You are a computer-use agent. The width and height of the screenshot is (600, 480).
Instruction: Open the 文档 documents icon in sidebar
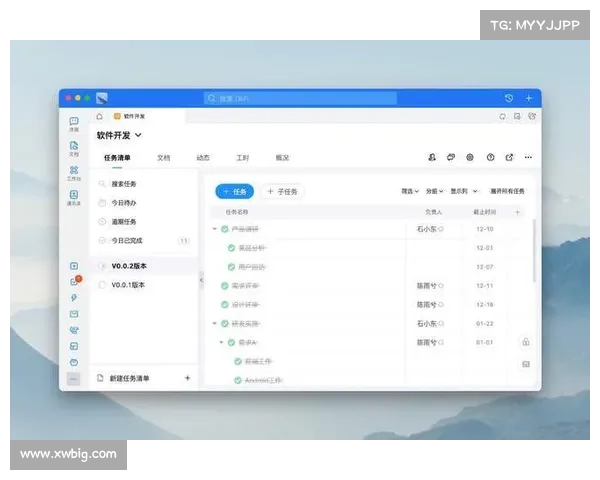pyautogui.click(x=74, y=147)
